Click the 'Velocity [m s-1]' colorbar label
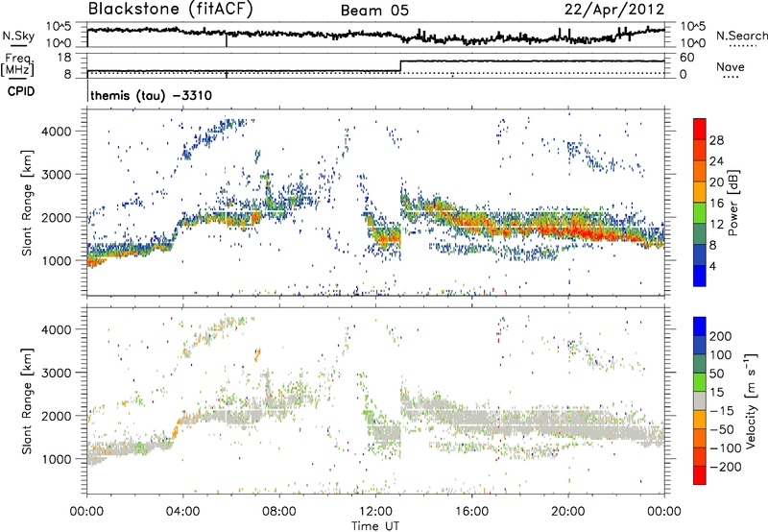The width and height of the screenshot is (768, 532). point(750,400)
